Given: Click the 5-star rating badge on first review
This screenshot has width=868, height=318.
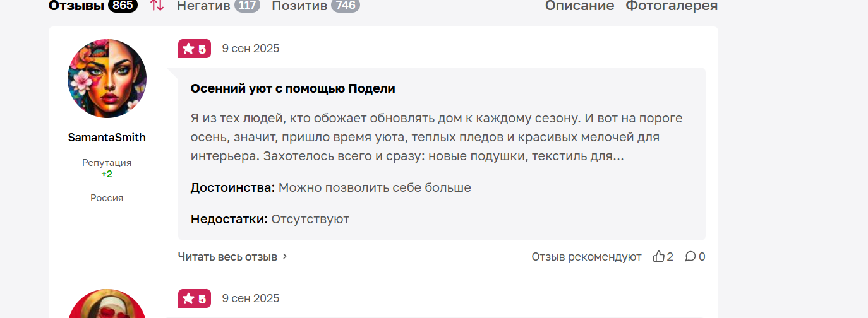Looking at the screenshot, I should (x=195, y=49).
